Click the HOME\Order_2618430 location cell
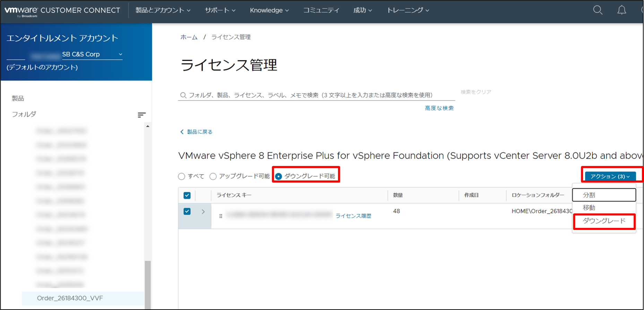This screenshot has height=310, width=644. coord(542,211)
